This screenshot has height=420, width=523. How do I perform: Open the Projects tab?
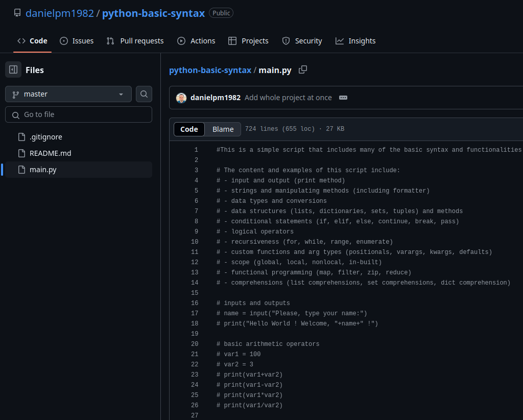click(x=249, y=41)
